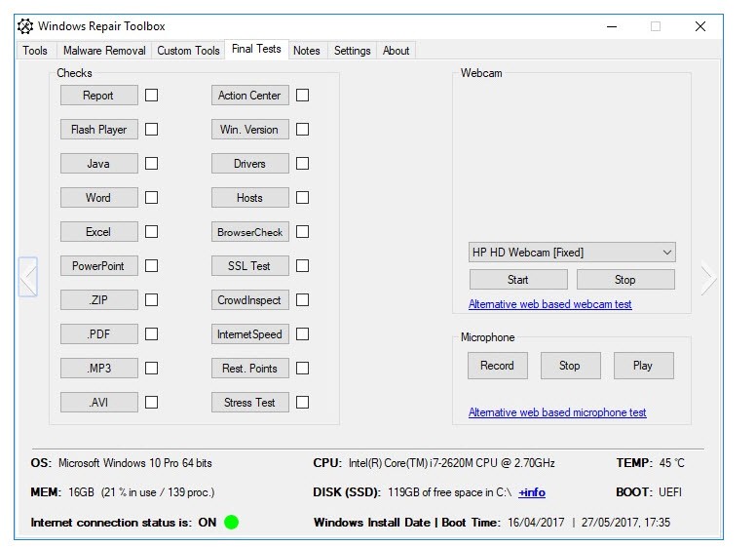The height and width of the screenshot is (547, 756).
Task: Click the Excel button
Action: click(98, 231)
